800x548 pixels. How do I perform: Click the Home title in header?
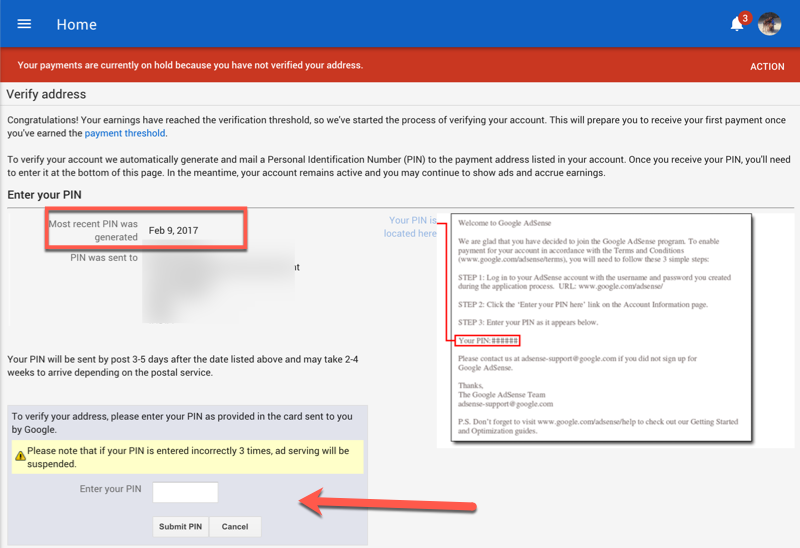77,24
